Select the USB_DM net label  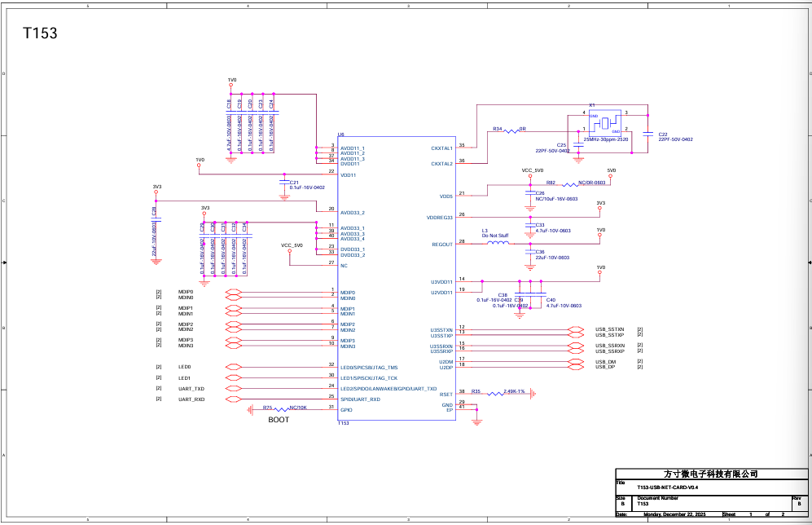(605, 362)
